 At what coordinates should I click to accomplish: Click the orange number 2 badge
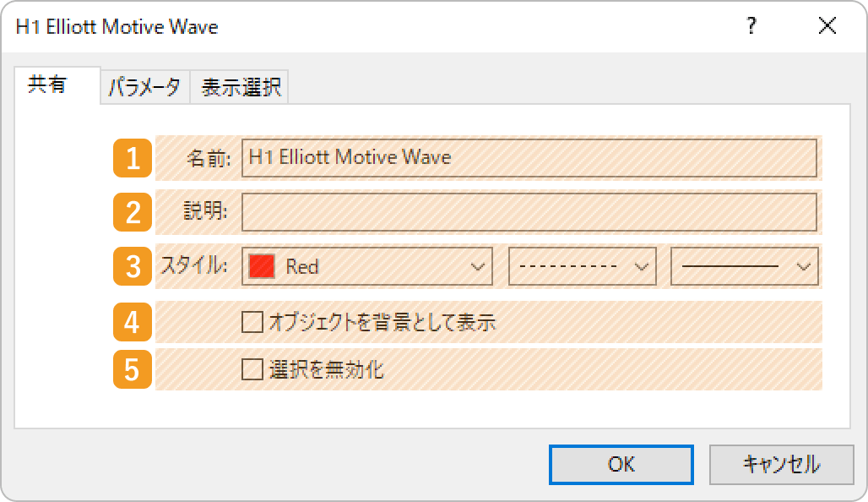pyautogui.click(x=133, y=212)
